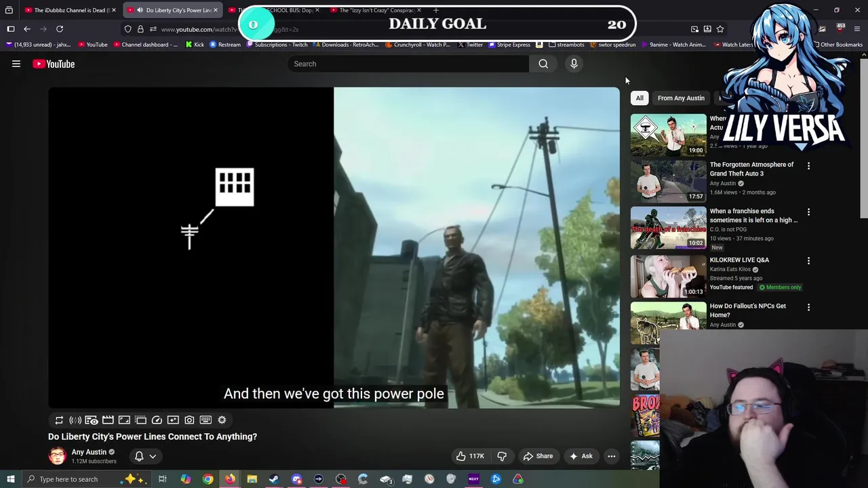
Task: Open options menu for 'When a franchise ends' video
Action: [x=808, y=212]
